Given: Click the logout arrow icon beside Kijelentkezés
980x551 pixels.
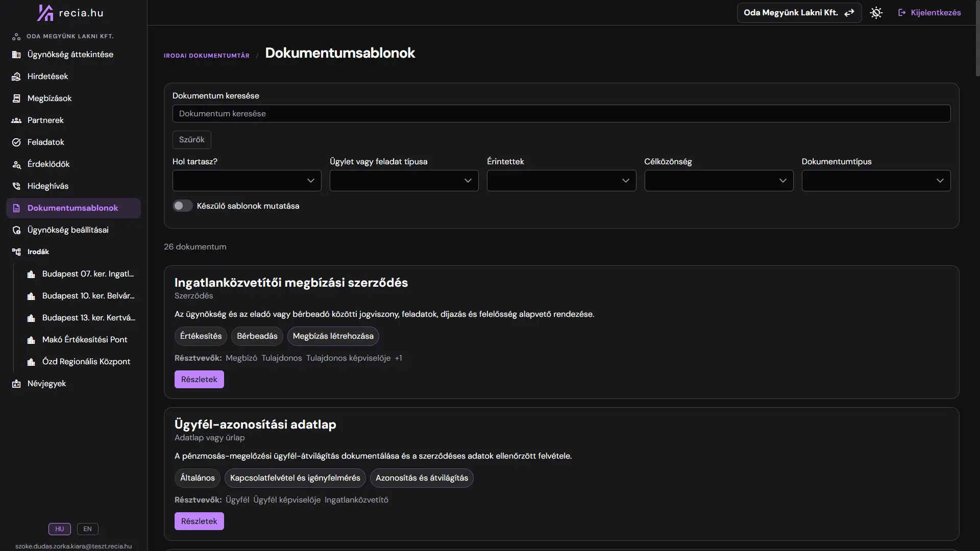Looking at the screenshot, I should tap(902, 13).
